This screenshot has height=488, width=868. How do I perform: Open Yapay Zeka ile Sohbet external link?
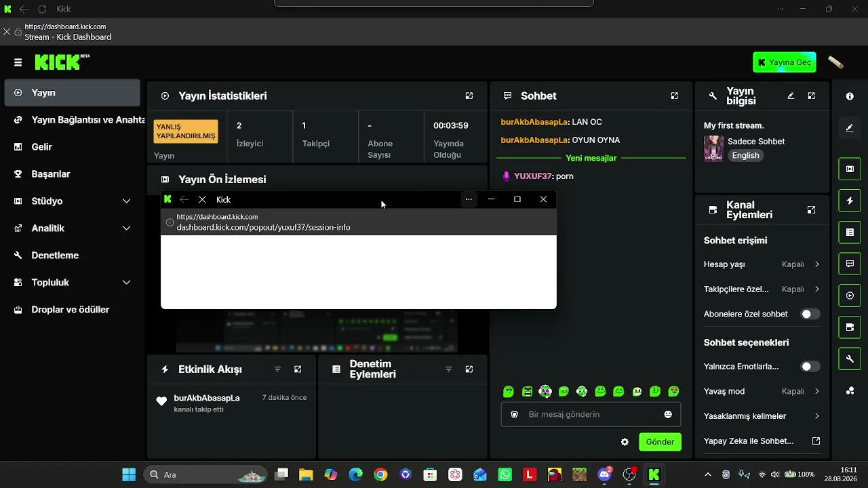pyautogui.click(x=762, y=441)
